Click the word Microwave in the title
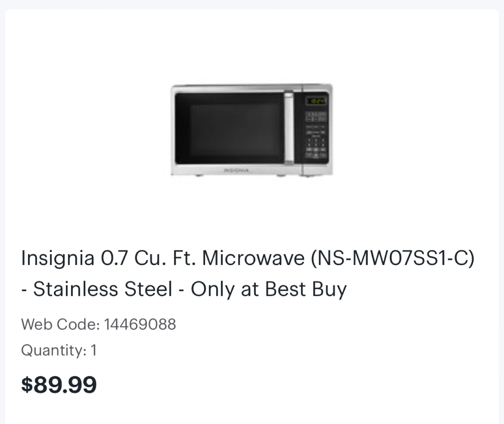 pos(253,258)
